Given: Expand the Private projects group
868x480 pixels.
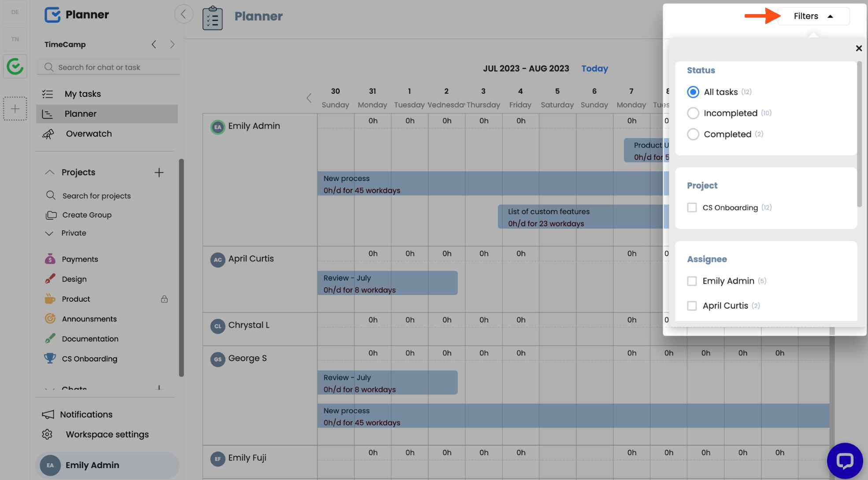Looking at the screenshot, I should tap(49, 233).
